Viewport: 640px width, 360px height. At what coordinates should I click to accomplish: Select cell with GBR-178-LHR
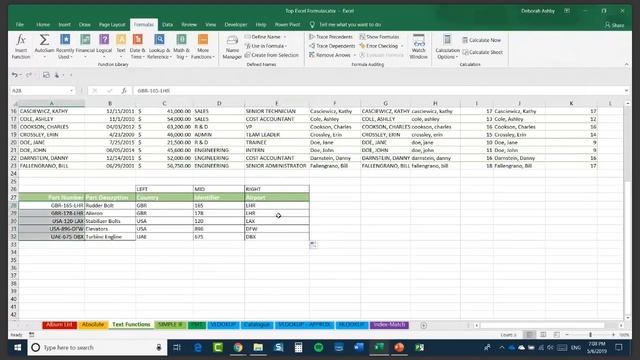(x=51, y=213)
